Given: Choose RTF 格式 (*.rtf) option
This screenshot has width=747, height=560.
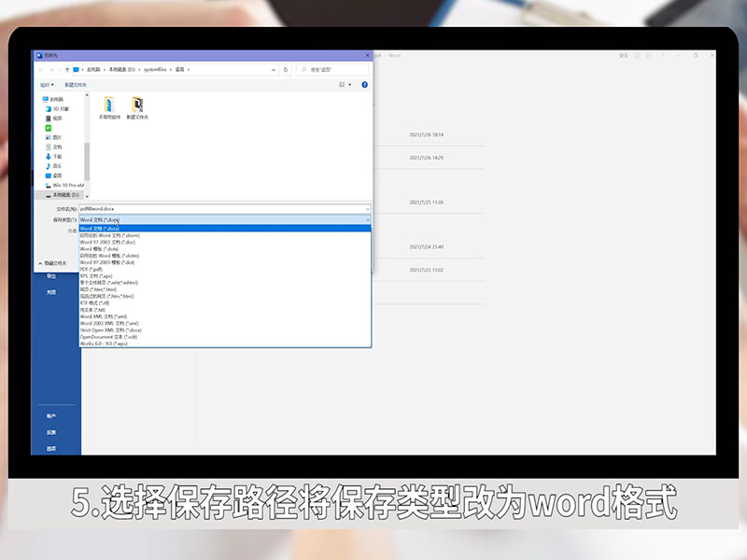Looking at the screenshot, I should pyautogui.click(x=225, y=302).
